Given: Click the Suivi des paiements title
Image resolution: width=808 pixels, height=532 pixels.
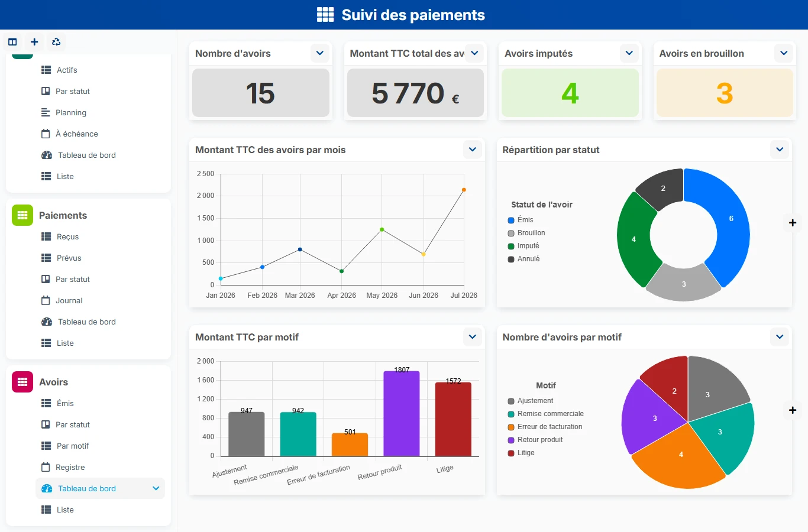Looking at the screenshot, I should coord(413,15).
